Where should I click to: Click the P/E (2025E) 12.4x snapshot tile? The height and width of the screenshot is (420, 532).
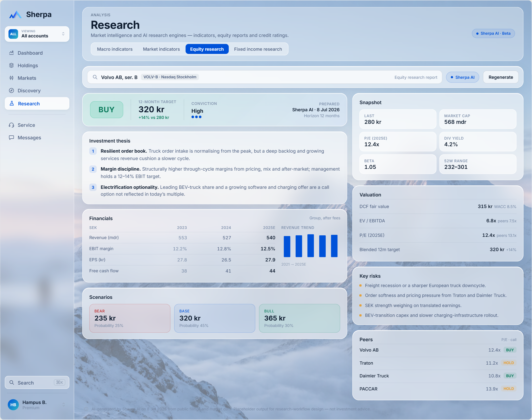coord(398,142)
